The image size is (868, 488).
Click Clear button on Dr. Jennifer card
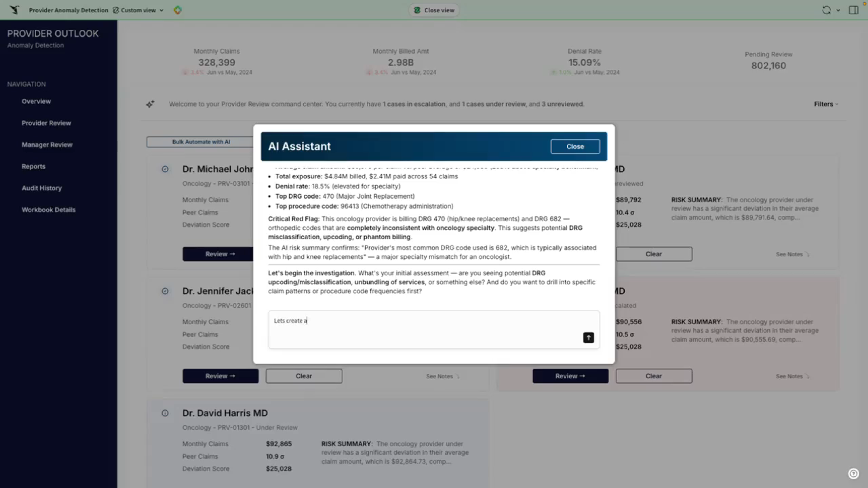pos(304,376)
